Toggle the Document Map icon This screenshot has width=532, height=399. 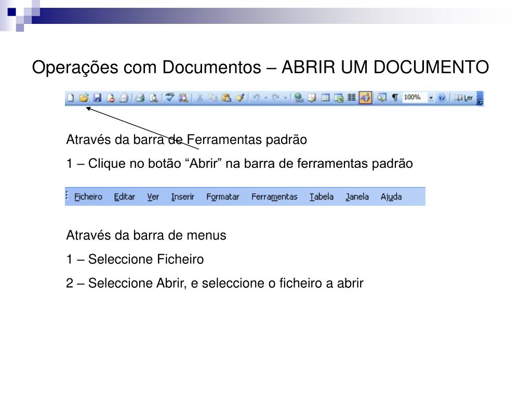pos(382,98)
